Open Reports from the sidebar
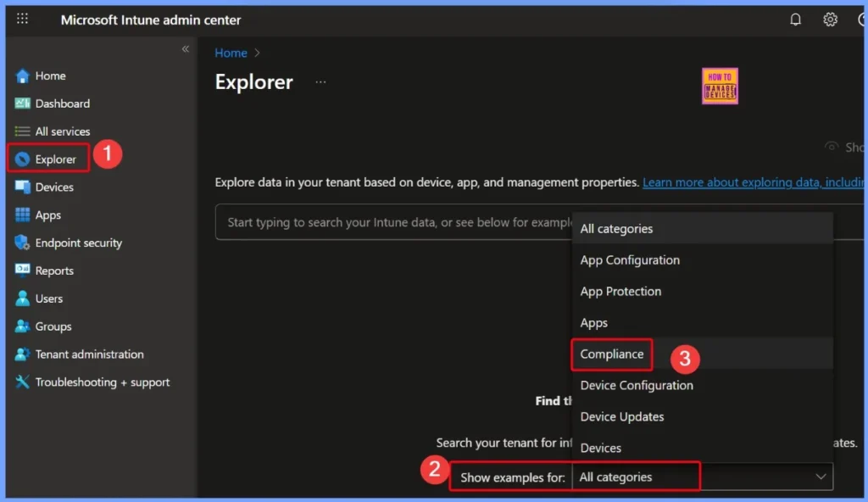Screen dimensions: 868x502 click(54, 271)
